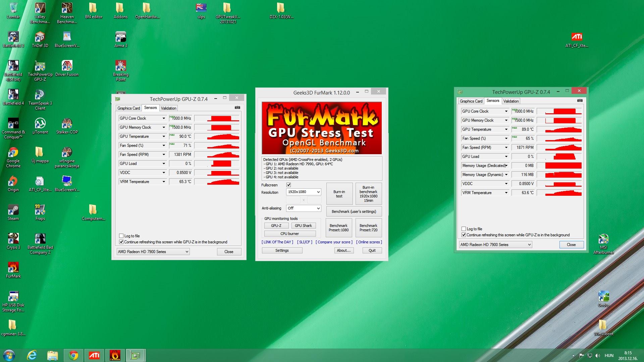Image resolution: width=644 pixels, height=362 pixels.
Task: Switch to Validation tab in left GPU-Z
Action: [x=168, y=108]
